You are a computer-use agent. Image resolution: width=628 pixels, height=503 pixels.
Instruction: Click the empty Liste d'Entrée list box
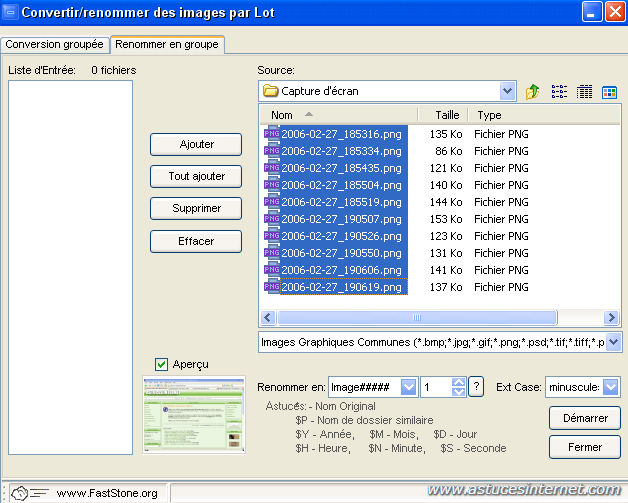(x=70, y=267)
